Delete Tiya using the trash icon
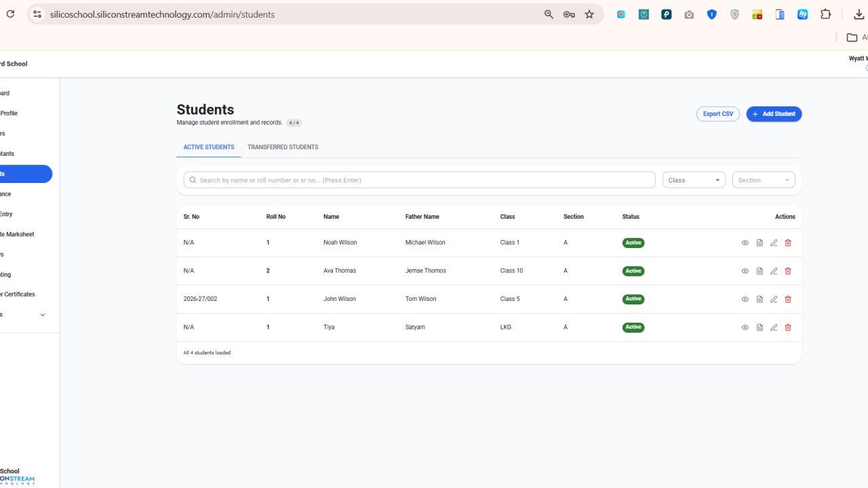The height and width of the screenshot is (488, 868). [x=788, y=327]
